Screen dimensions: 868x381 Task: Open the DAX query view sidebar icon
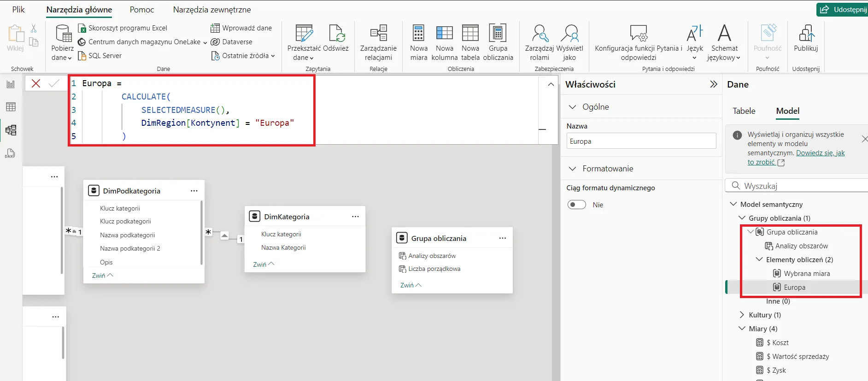[11, 153]
